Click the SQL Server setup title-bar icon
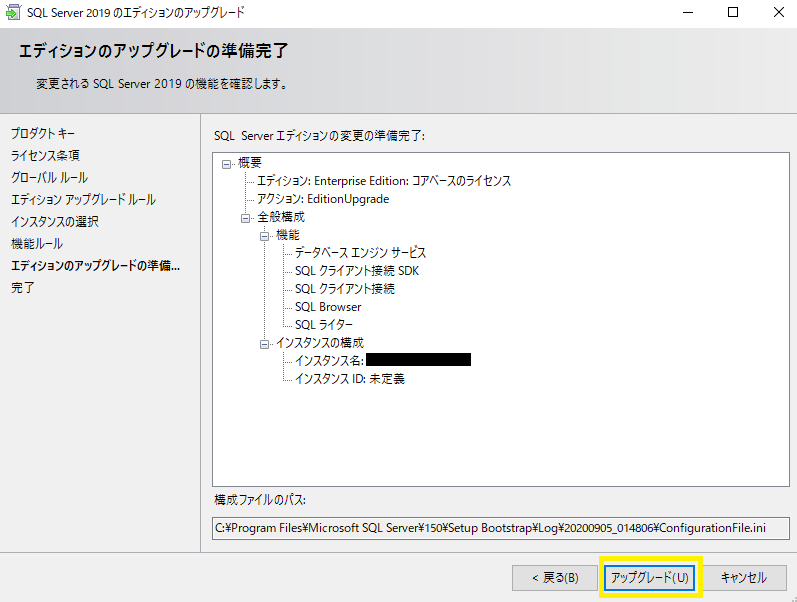Screen dimensions: 797x602 [x=13, y=12]
